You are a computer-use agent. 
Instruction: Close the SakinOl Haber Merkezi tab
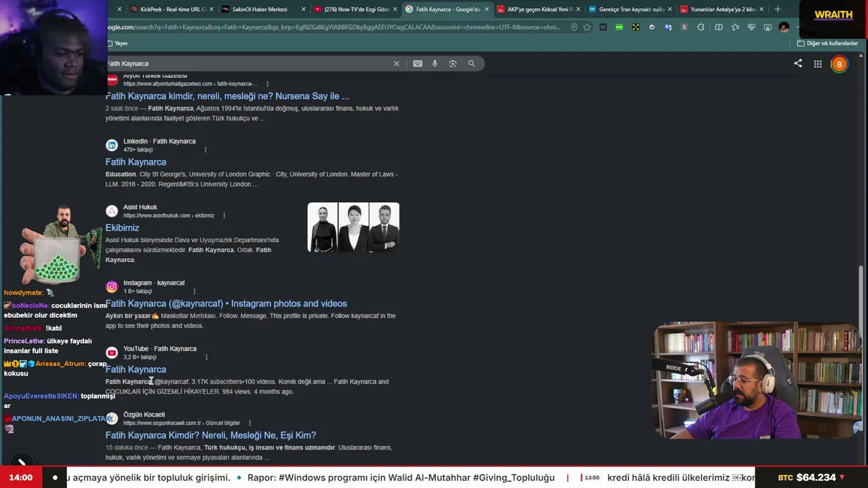click(x=303, y=9)
